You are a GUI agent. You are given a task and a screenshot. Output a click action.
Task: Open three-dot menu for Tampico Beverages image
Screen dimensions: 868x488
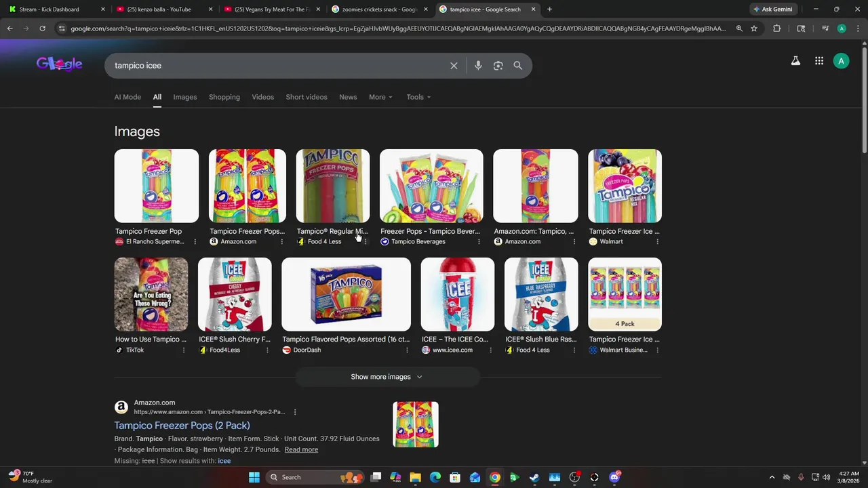(479, 242)
